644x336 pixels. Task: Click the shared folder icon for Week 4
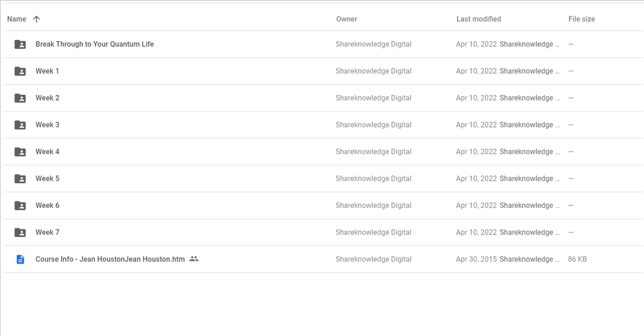[x=20, y=152]
